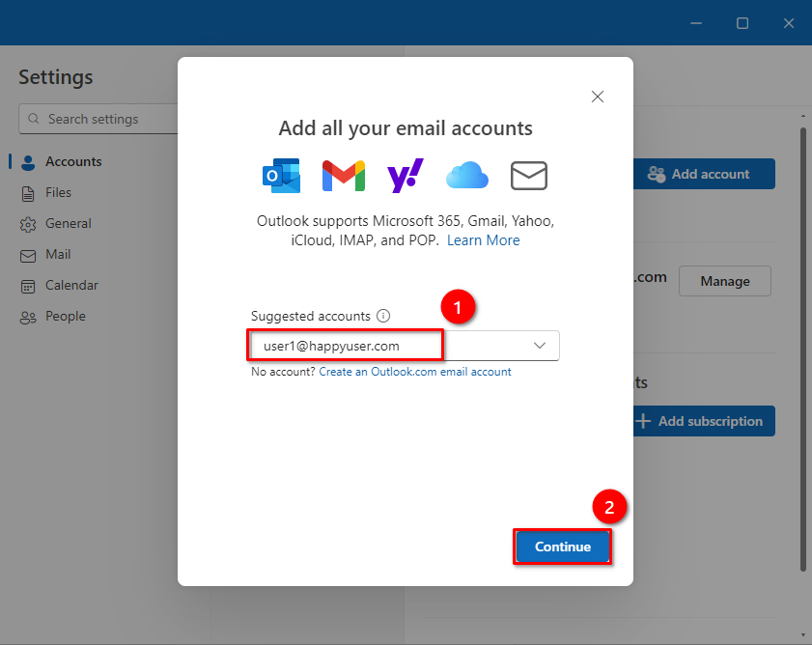Click the Add subscription button
The image size is (812, 645).
coord(704,421)
